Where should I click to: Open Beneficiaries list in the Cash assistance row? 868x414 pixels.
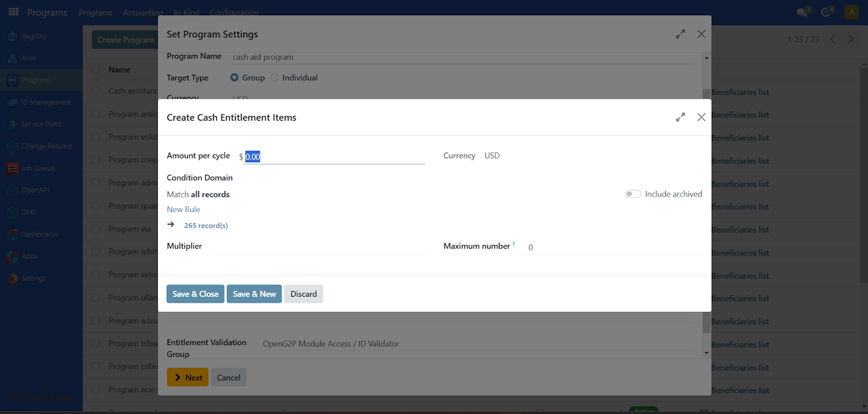(x=740, y=92)
